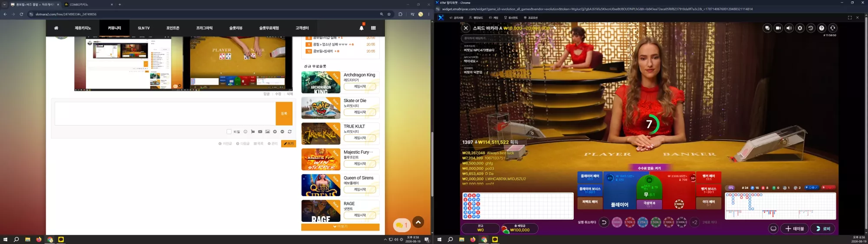Open the 슬롯무료체험 menu
Image resolution: width=868 pixels, height=244 pixels.
pyautogui.click(x=269, y=28)
